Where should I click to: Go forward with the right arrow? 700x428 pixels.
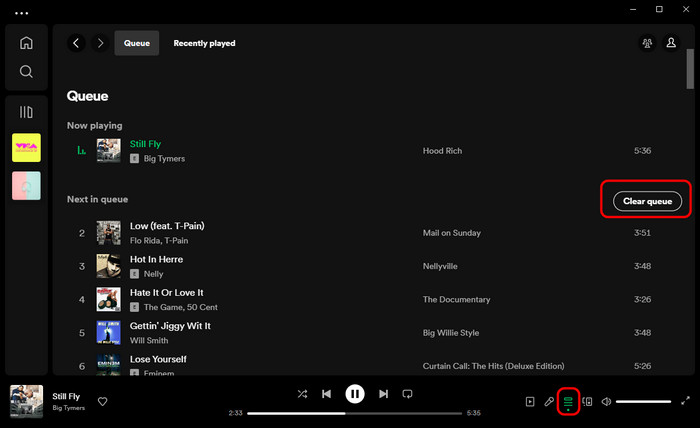point(100,43)
